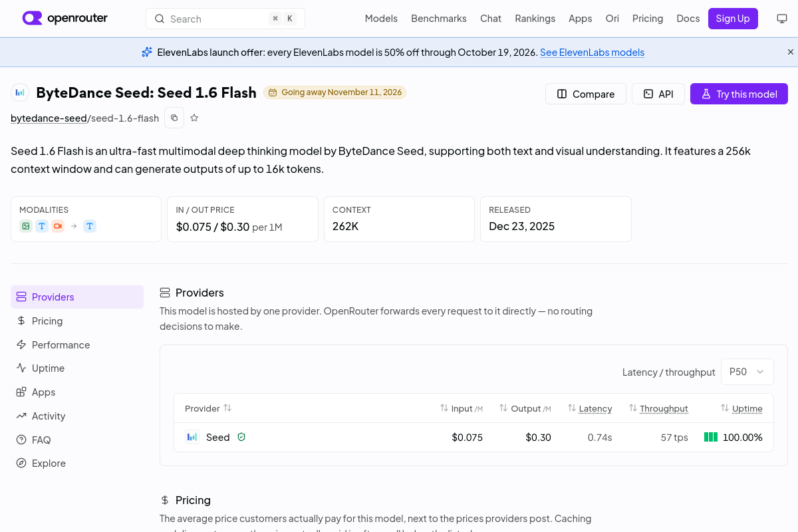
Task: Dismiss the ElevenLabs offer banner
Action: [791, 52]
